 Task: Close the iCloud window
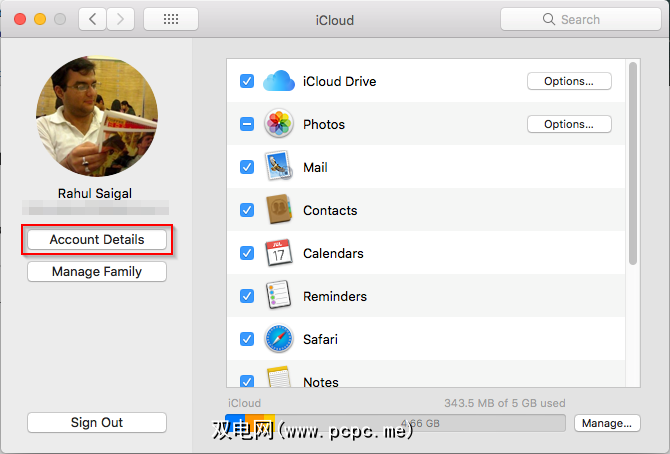[x=20, y=19]
